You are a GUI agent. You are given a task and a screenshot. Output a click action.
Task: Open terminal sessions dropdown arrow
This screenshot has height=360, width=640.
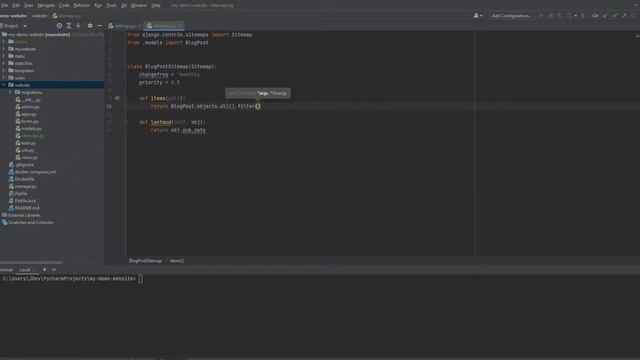(54, 270)
